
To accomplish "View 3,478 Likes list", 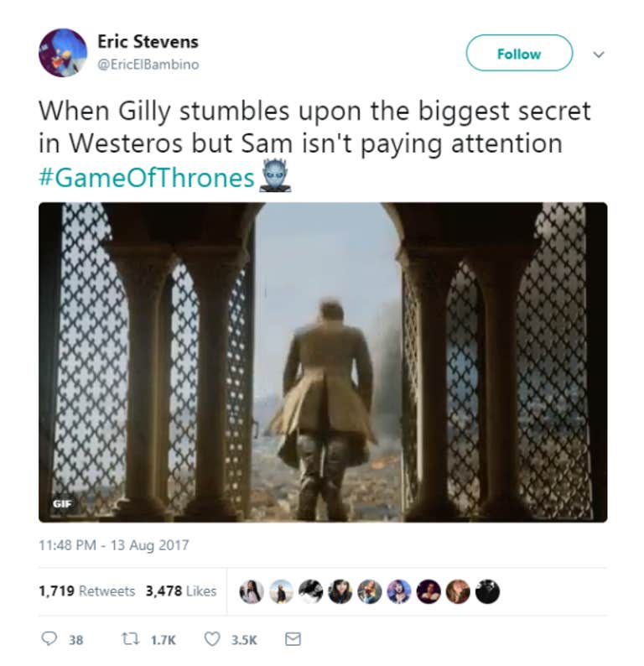I will [181, 591].
